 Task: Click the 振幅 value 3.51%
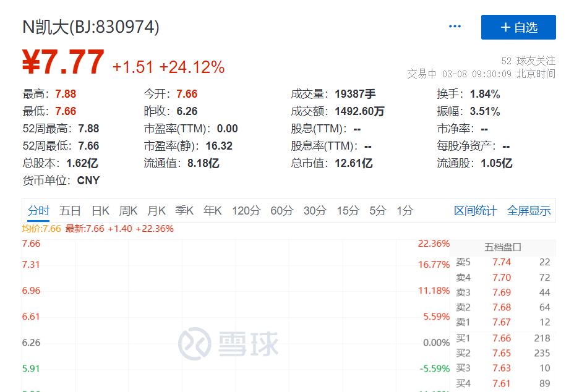coord(485,111)
